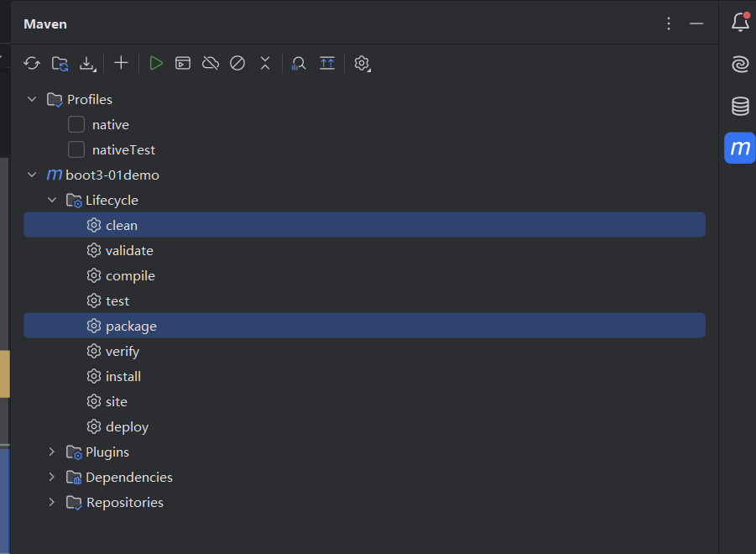Hide the Maven tool window
This screenshot has height=554, width=756.
coord(696,24)
